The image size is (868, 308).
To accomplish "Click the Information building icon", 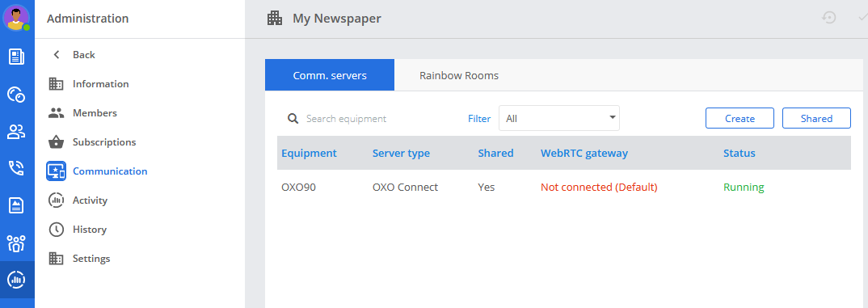I will click(56, 84).
